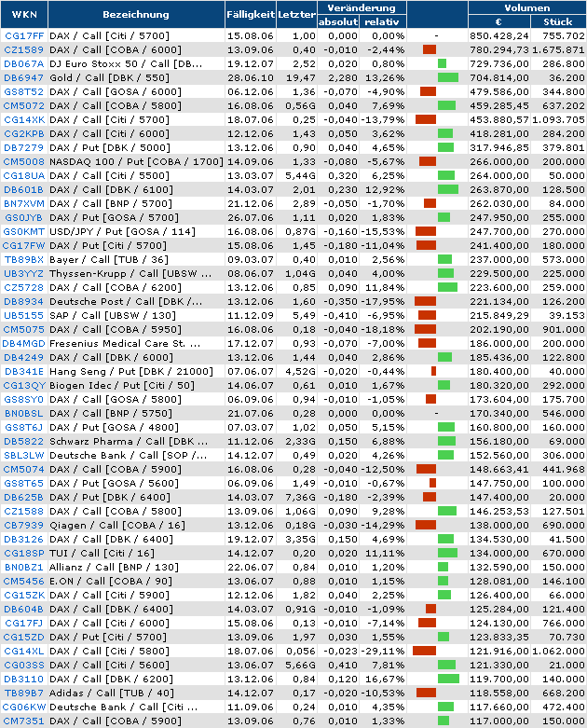
Task: Click 'Gold / Call [DBK / 550]' description
Action: [110, 77]
